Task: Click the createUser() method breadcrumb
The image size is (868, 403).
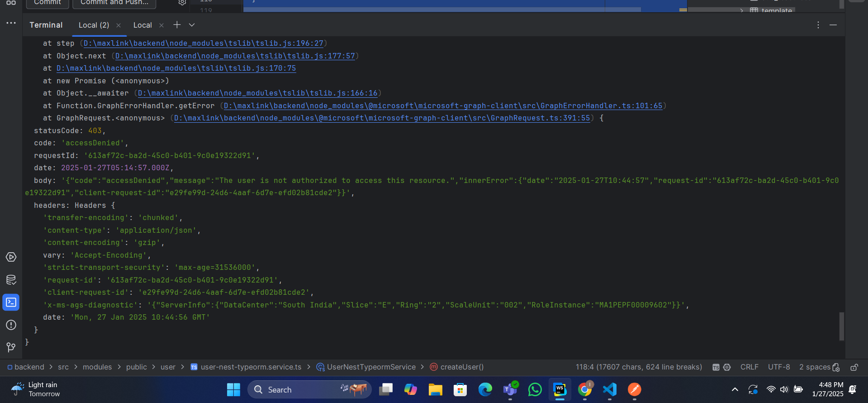Action: [x=456, y=367]
